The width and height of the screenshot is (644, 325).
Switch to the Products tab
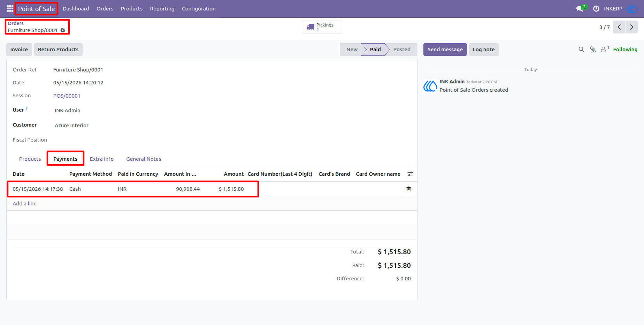[30, 159]
